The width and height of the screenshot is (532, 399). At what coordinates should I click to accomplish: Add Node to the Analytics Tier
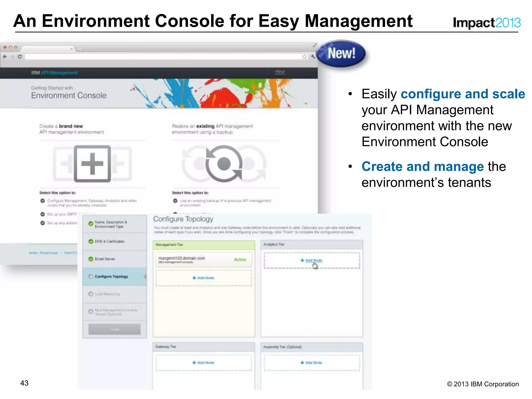[311, 260]
